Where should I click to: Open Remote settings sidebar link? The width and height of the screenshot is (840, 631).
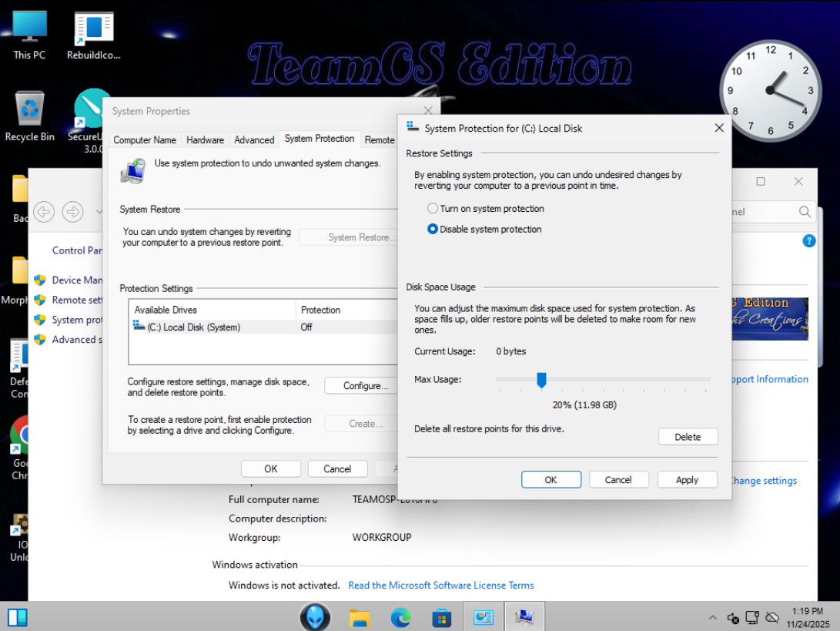coord(76,300)
